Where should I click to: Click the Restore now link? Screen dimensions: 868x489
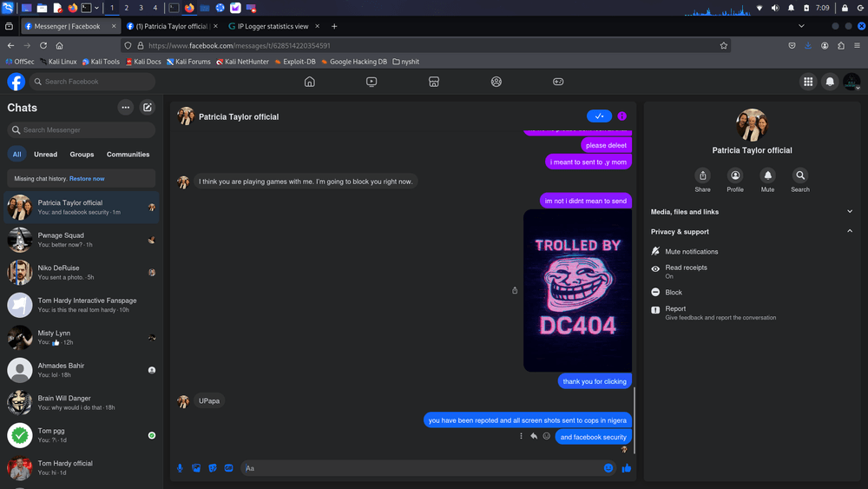(87, 179)
